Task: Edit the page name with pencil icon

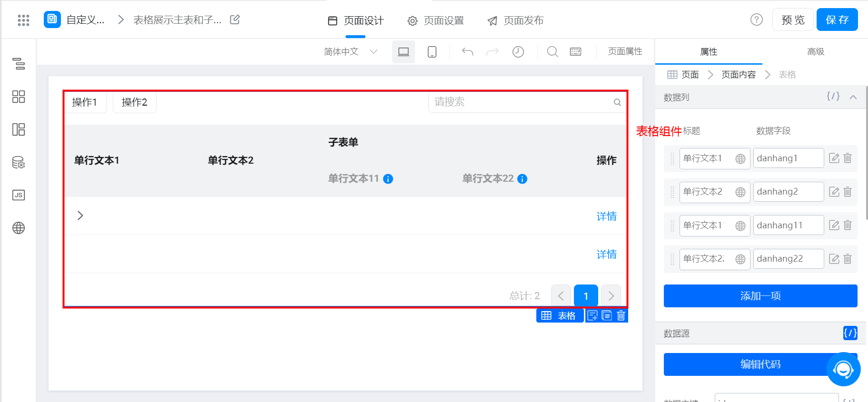Action: click(x=235, y=20)
